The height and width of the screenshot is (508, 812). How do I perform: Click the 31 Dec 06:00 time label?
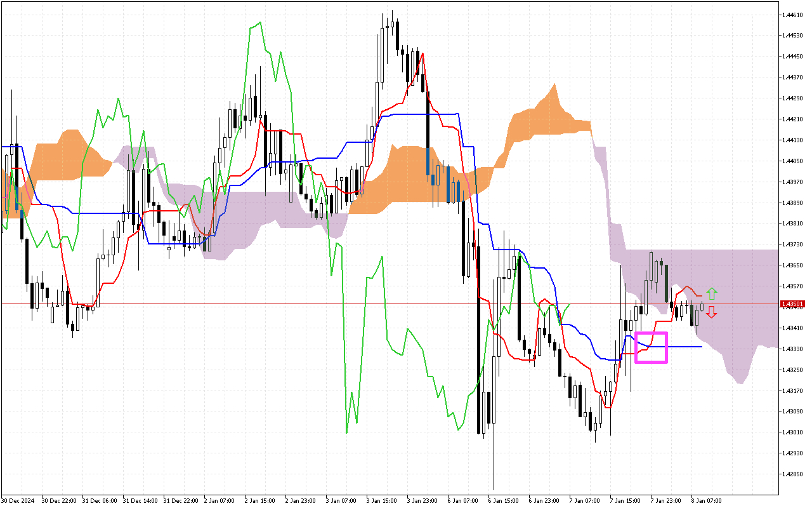coord(100,501)
